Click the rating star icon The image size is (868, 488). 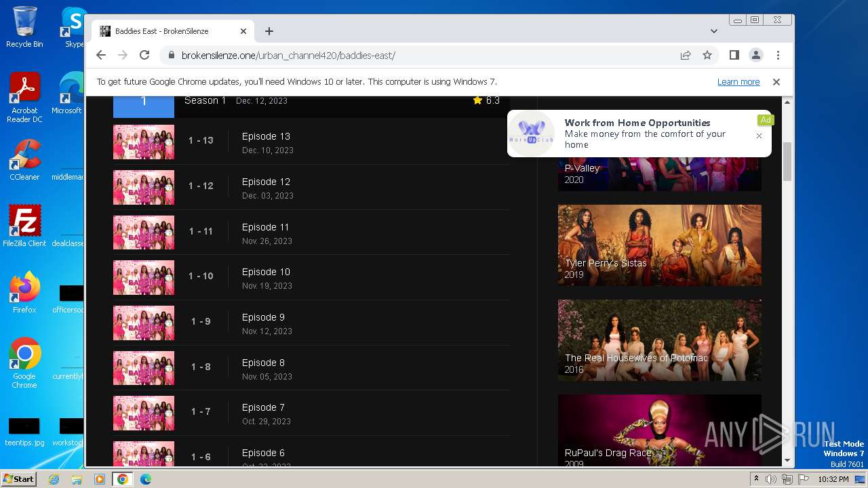(477, 100)
